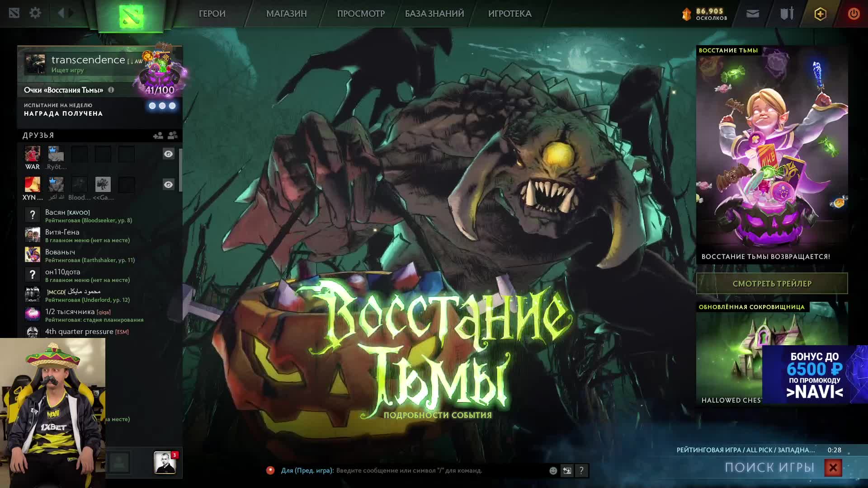Viewport: 868px width, 488px height.
Task: Click the СМОТРЕТЬ ТРЕЙЛЕР button
Action: (772, 284)
